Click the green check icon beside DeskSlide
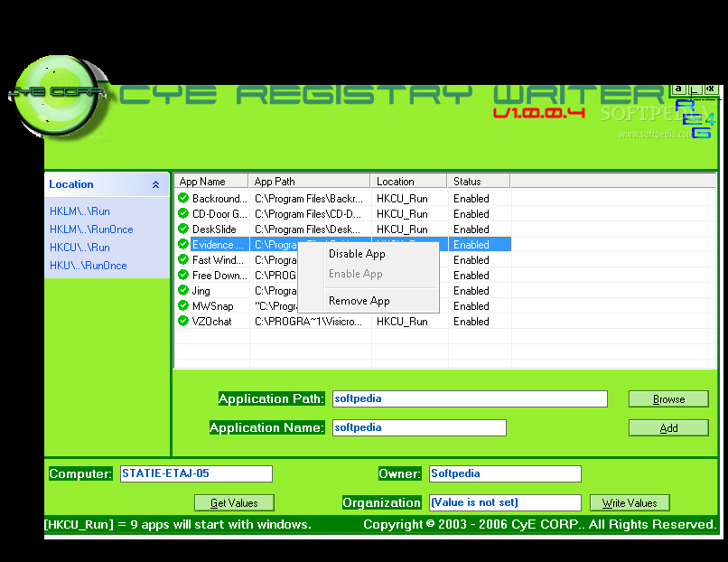 [183, 229]
